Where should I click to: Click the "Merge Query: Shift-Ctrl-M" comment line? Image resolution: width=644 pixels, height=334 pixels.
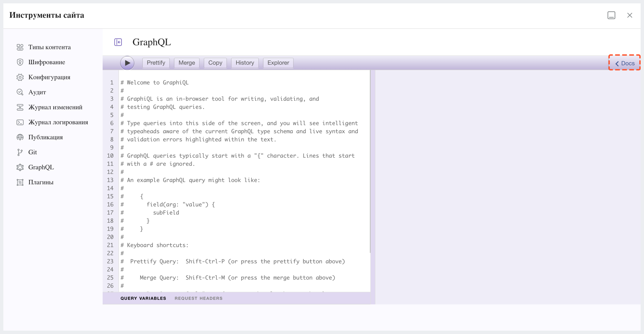point(228,277)
